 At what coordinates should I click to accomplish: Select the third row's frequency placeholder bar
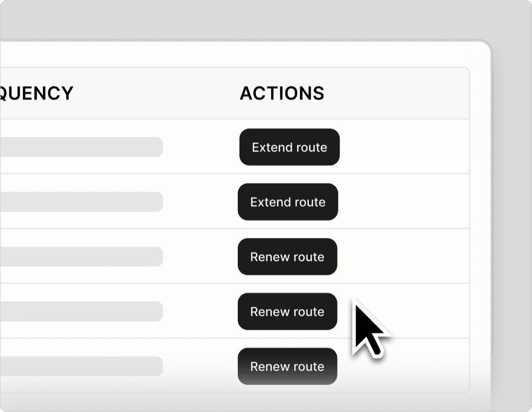coord(81,257)
